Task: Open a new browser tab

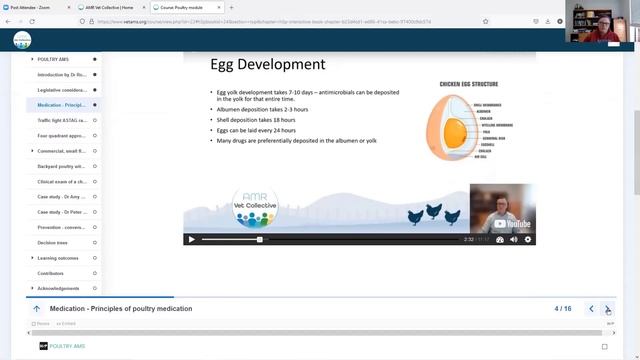Action: [x=231, y=7]
